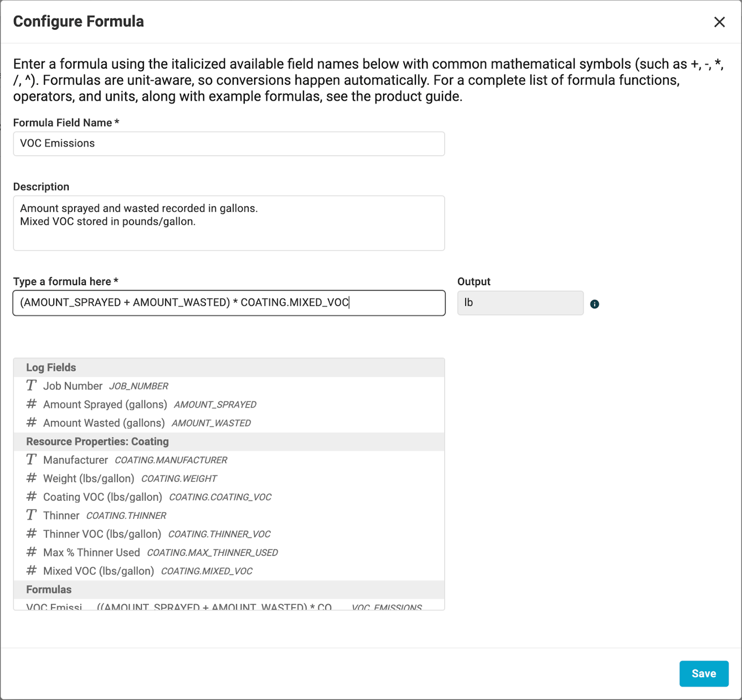Click the number icon beside Amount Wasted
742x700 pixels.
tap(32, 423)
